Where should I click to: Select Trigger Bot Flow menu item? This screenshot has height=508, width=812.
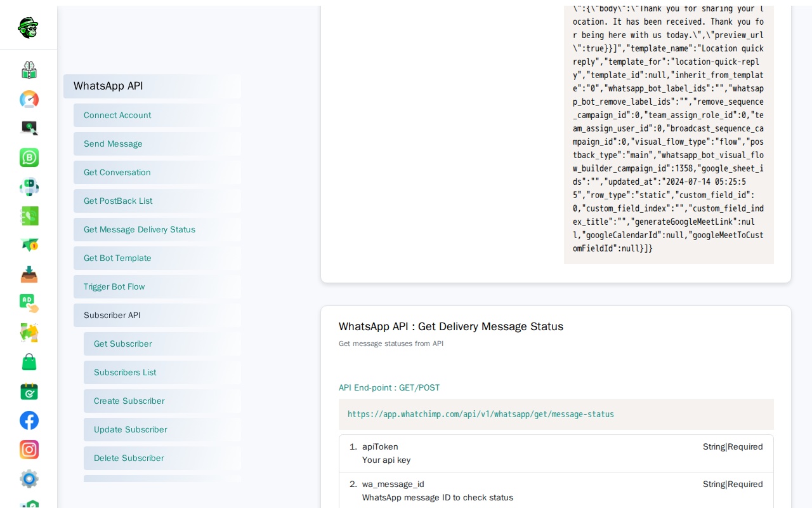click(157, 287)
